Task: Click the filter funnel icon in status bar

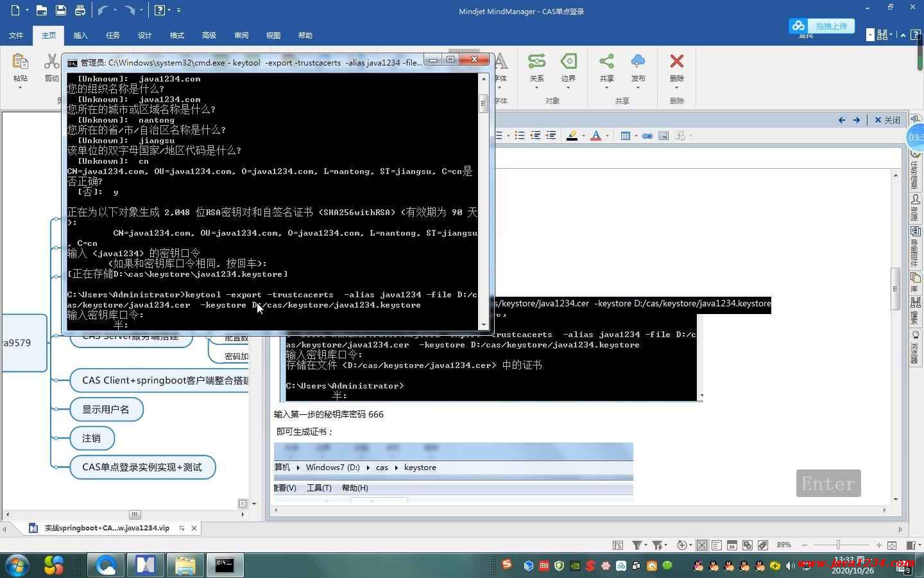Action: pos(637,545)
